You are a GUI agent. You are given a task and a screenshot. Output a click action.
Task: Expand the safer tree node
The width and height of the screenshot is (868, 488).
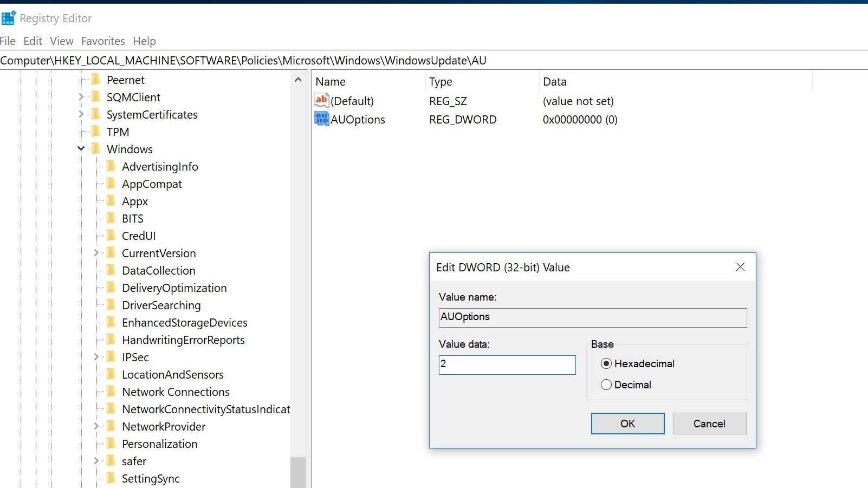click(96, 461)
